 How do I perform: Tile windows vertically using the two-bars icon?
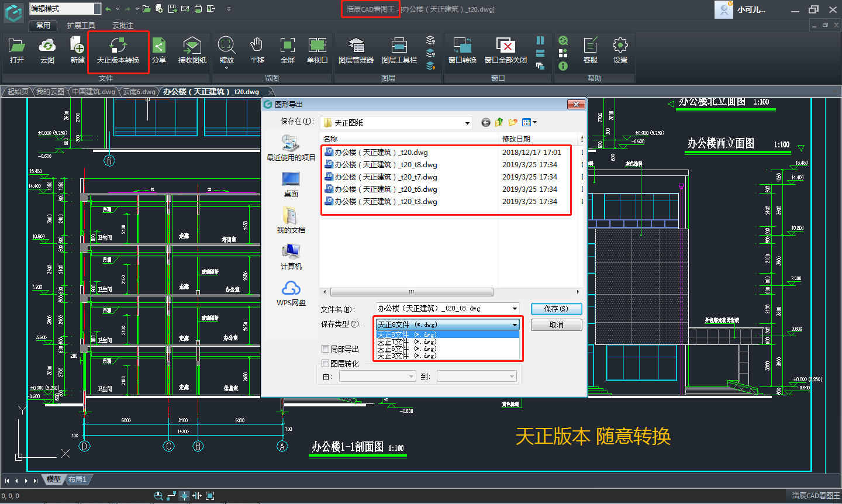tap(540, 40)
